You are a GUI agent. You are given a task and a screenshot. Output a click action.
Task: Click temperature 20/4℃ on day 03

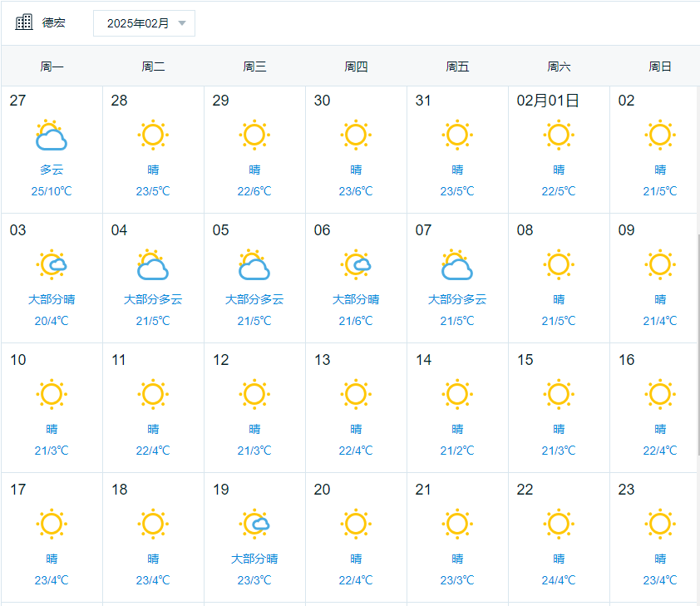click(52, 320)
